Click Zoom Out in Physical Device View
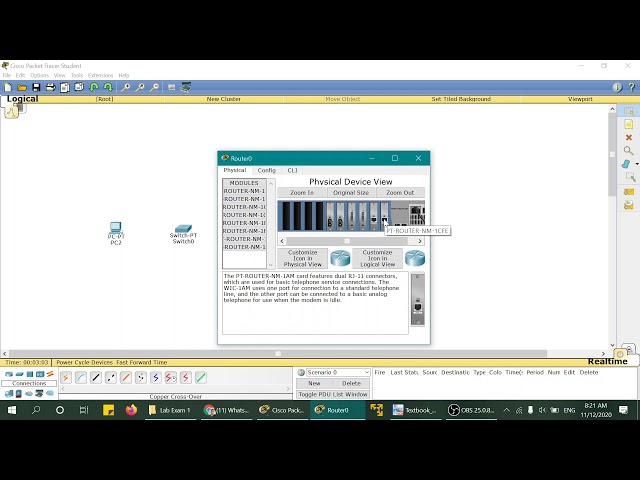The width and height of the screenshot is (640, 480). coord(400,193)
